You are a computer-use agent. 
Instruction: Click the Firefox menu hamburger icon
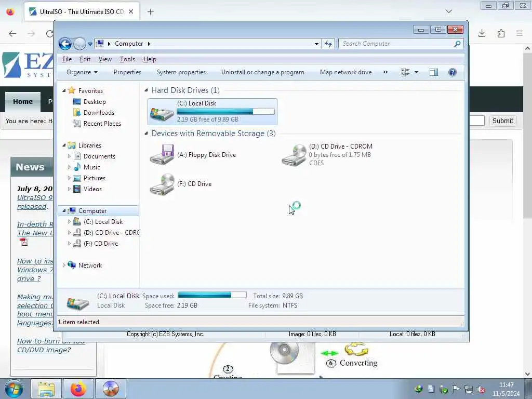tap(519, 33)
